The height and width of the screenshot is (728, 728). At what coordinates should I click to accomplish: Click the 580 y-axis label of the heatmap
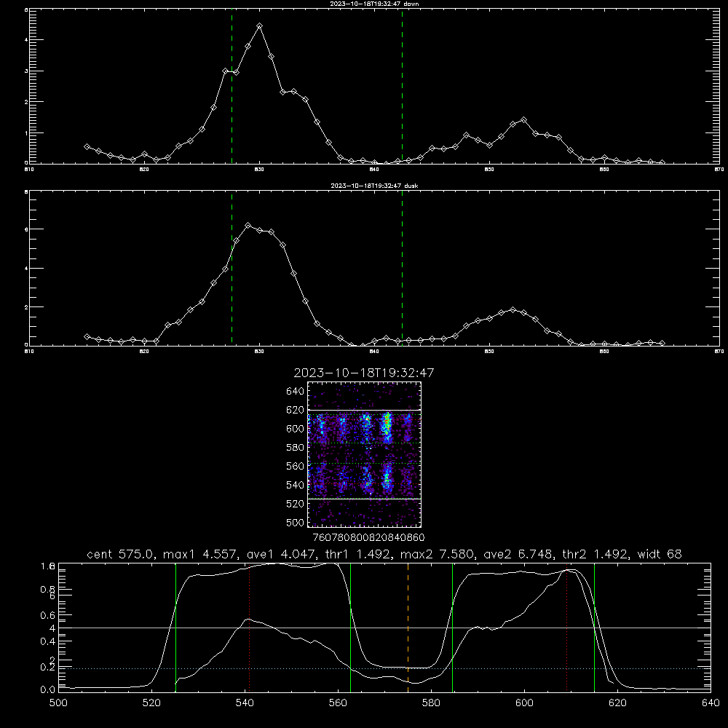295,448
